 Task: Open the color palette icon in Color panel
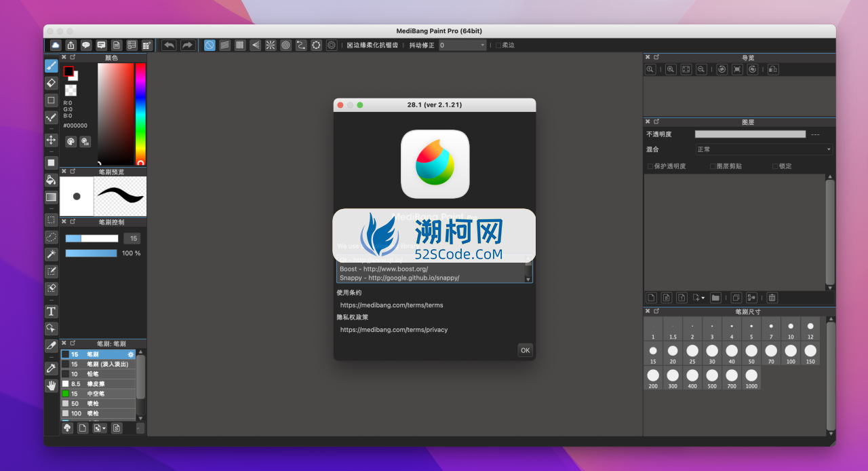pyautogui.click(x=71, y=141)
